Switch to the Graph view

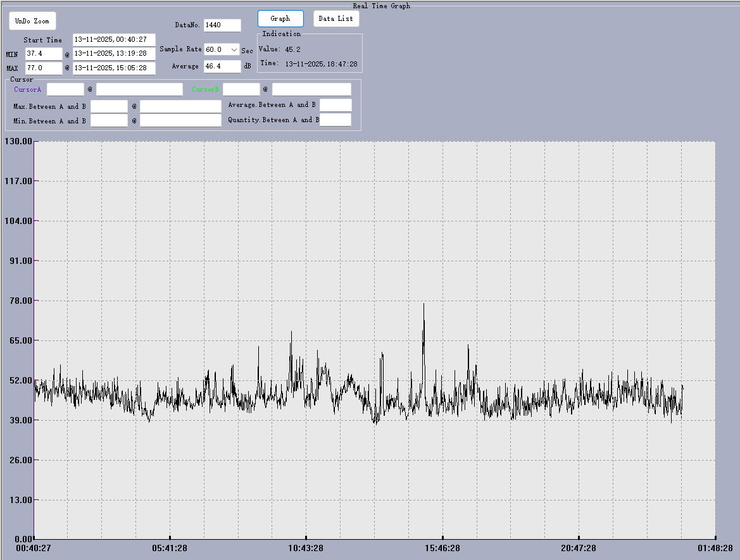(280, 19)
